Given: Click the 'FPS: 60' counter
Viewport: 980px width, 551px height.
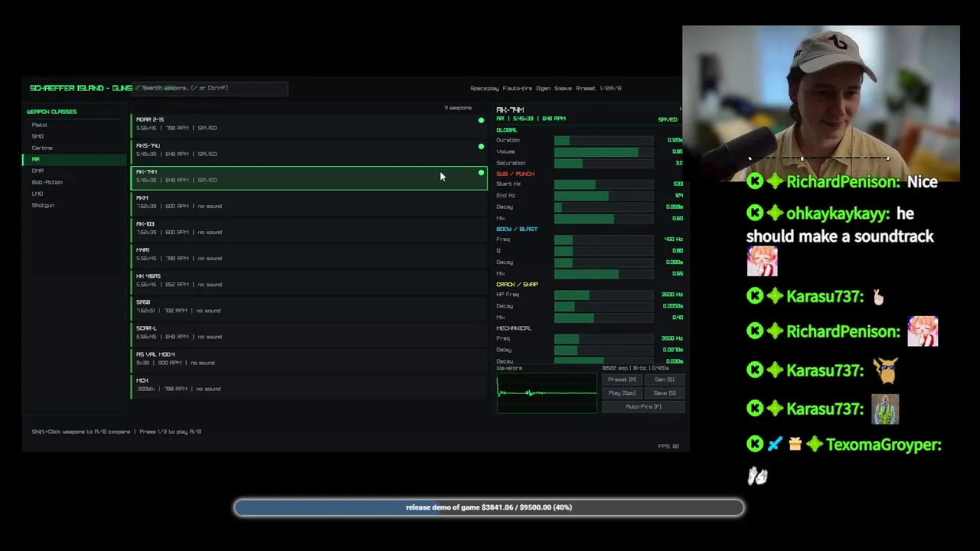Looking at the screenshot, I should (x=668, y=446).
